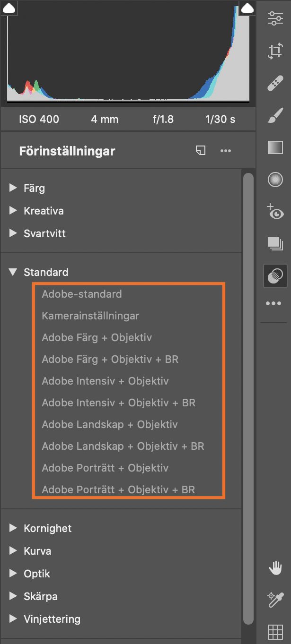Select the Healing spot removal tool
The image size is (291, 644).
pyautogui.click(x=274, y=83)
